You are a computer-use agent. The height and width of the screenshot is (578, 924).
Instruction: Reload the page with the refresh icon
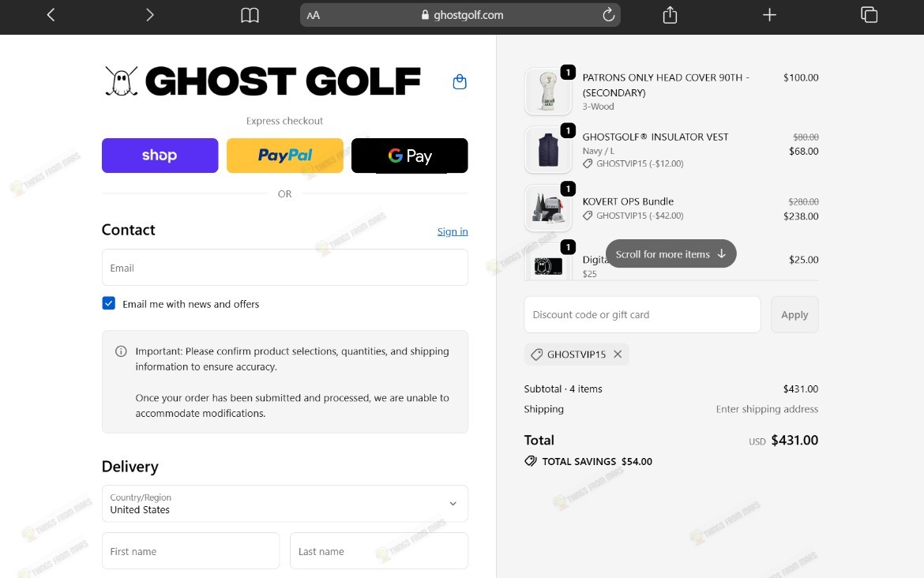click(x=609, y=15)
